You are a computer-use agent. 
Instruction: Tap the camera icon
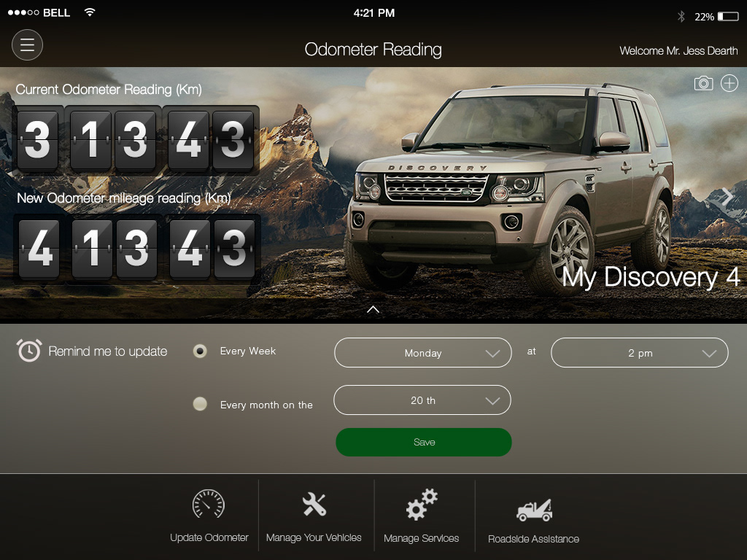point(703,83)
